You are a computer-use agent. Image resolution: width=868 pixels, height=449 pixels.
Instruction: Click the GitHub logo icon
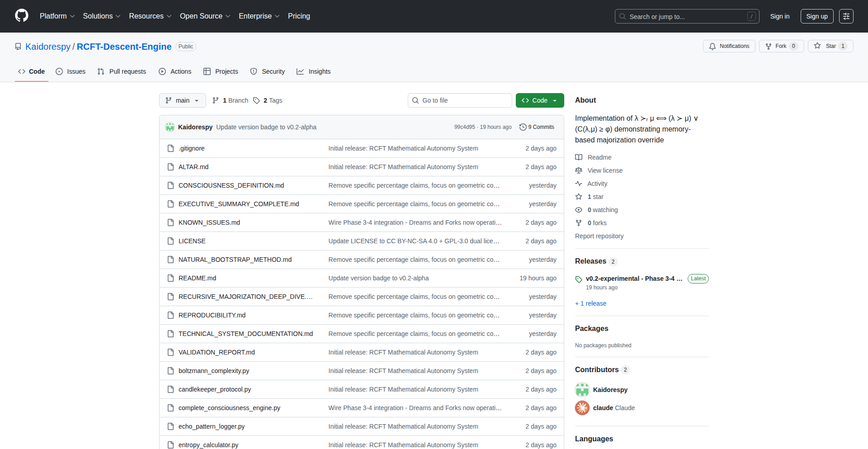tap(22, 16)
